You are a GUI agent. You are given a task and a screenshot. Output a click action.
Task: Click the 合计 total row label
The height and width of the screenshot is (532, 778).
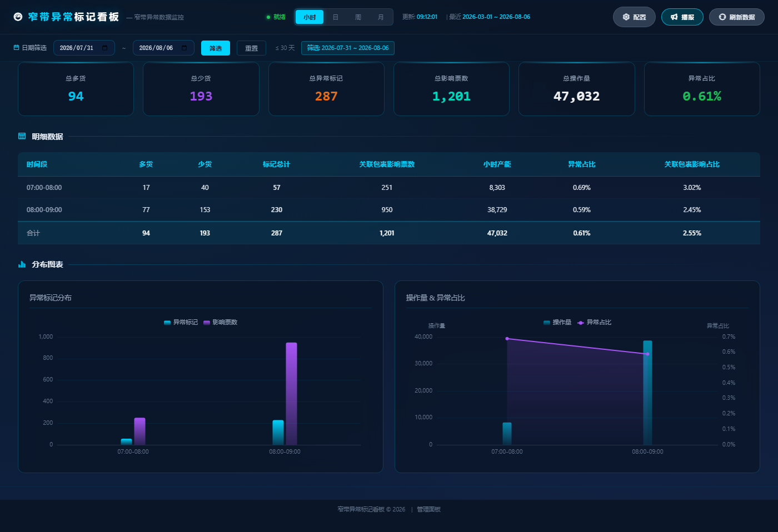pos(33,233)
